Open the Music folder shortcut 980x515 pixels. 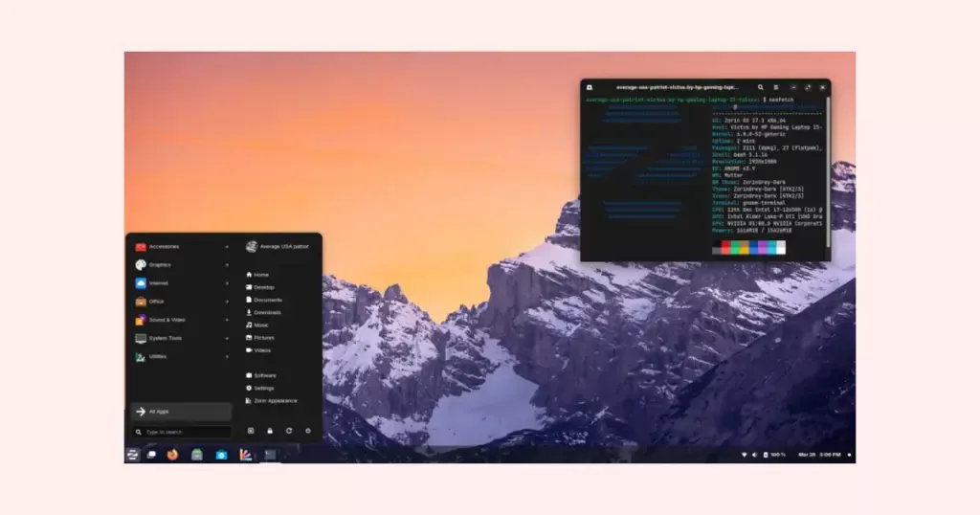pyautogui.click(x=256, y=325)
